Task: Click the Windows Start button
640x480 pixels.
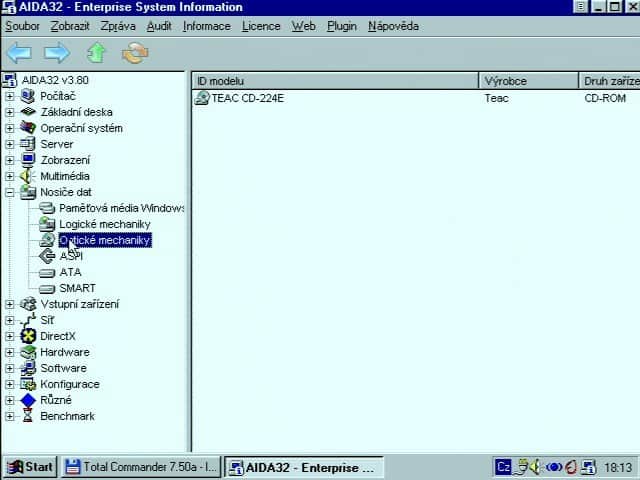Action: 30,467
